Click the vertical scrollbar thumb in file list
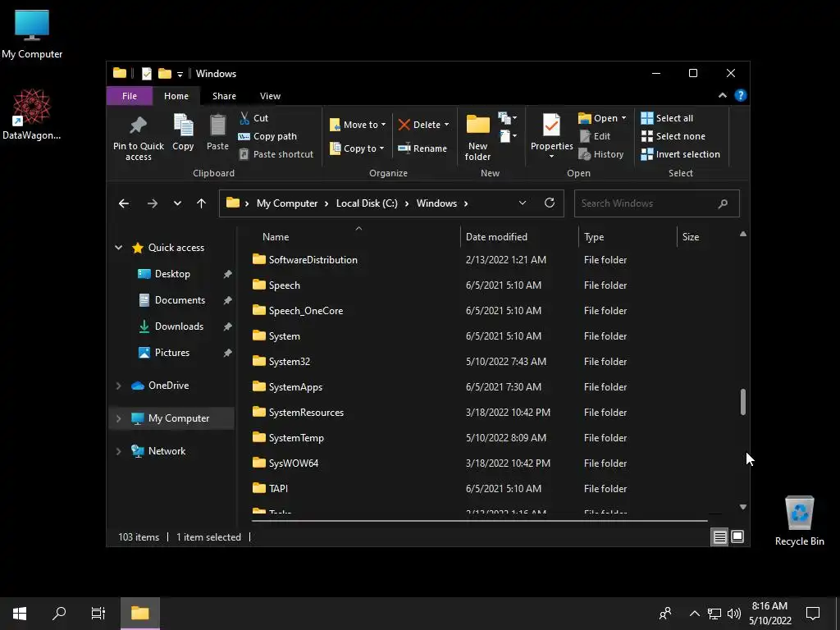Viewport: 840px width, 630px height. 743,402
